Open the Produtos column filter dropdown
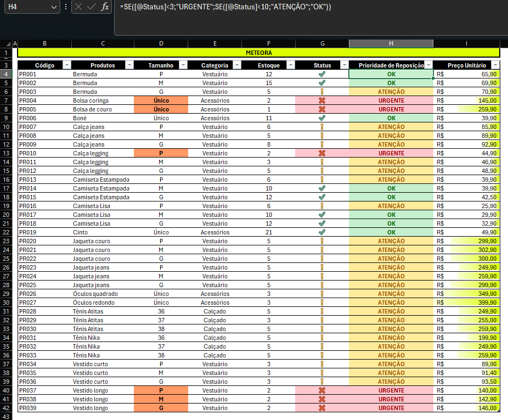The width and height of the screenshot is (508, 420). click(129, 65)
